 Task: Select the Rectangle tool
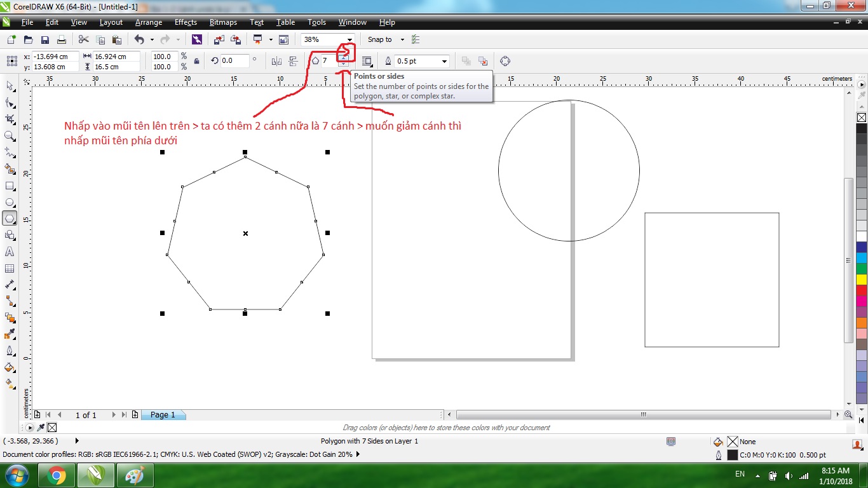10,186
